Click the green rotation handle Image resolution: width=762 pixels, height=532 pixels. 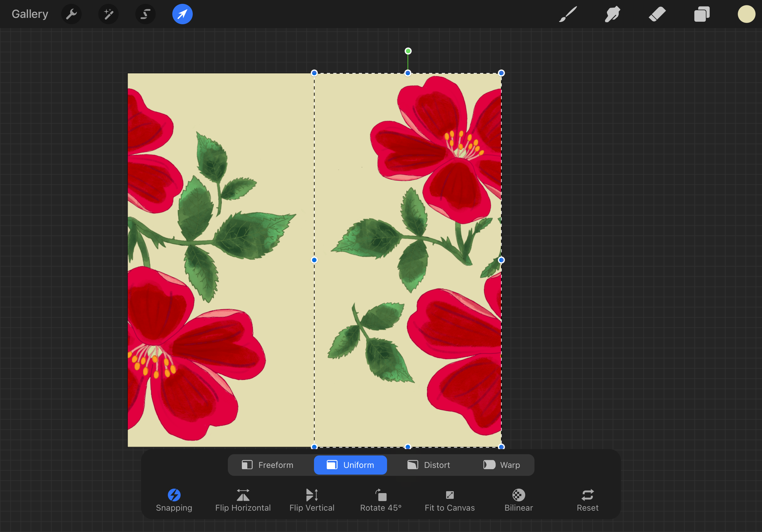pyautogui.click(x=408, y=51)
